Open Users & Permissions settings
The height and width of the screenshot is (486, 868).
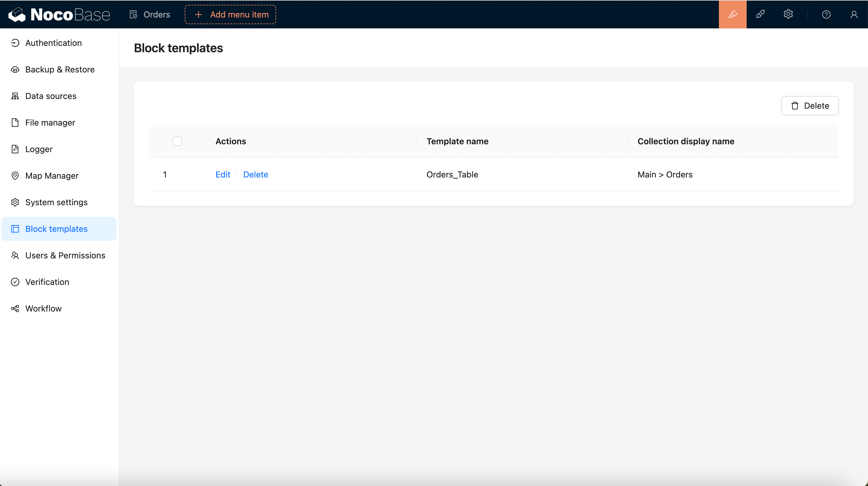[x=65, y=255]
